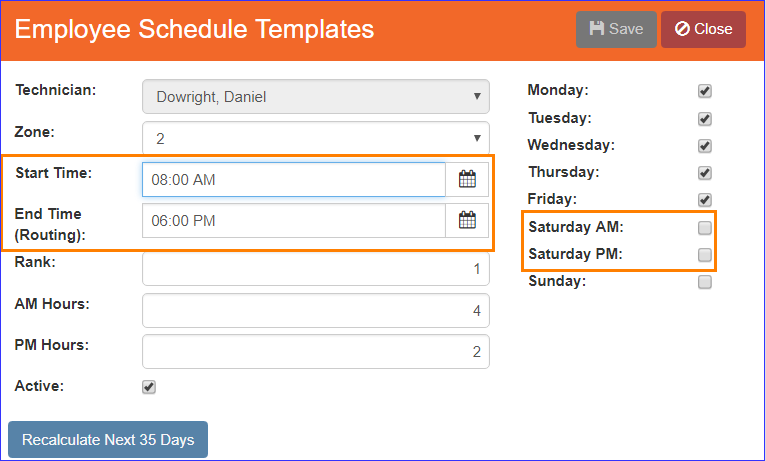Enable the Saturday AM checkbox
This screenshot has height=461, width=766.
pos(704,228)
